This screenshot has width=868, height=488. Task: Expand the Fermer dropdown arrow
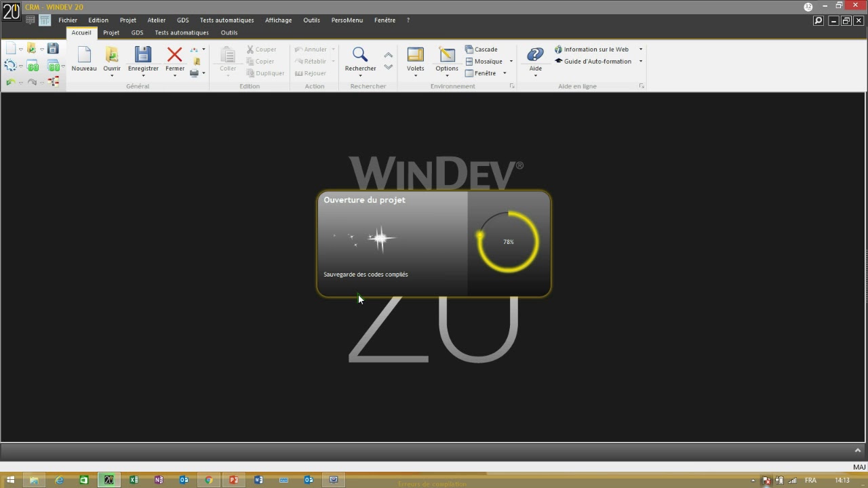click(x=174, y=75)
